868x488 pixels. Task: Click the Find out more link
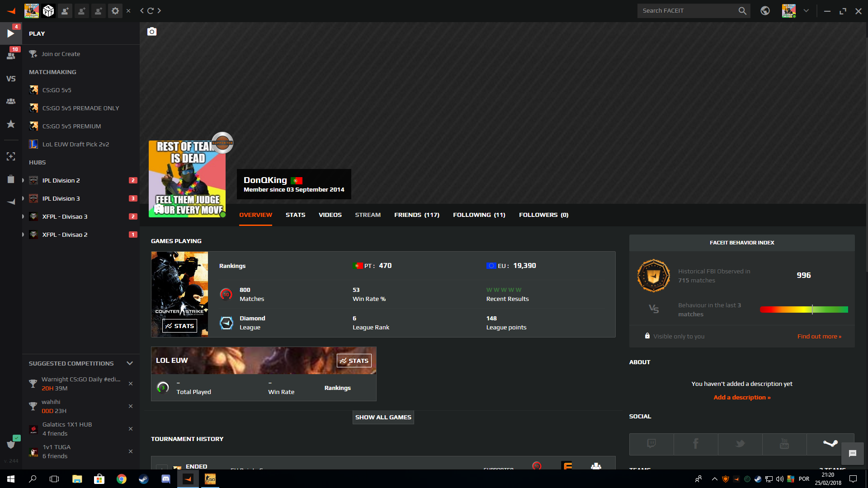(819, 337)
